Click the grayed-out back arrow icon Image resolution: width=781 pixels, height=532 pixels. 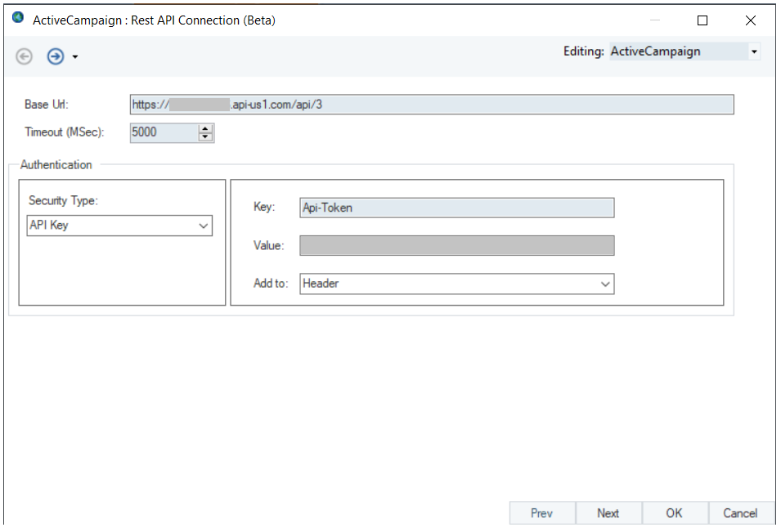(x=25, y=56)
